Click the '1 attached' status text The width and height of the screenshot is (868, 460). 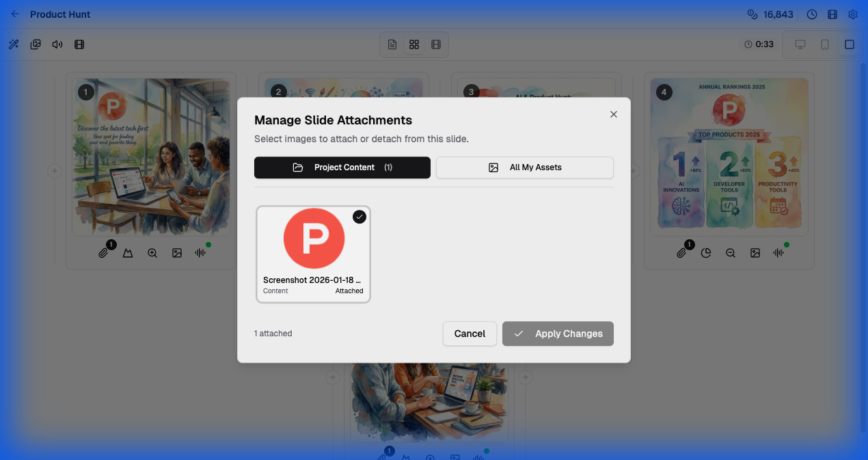tap(273, 334)
